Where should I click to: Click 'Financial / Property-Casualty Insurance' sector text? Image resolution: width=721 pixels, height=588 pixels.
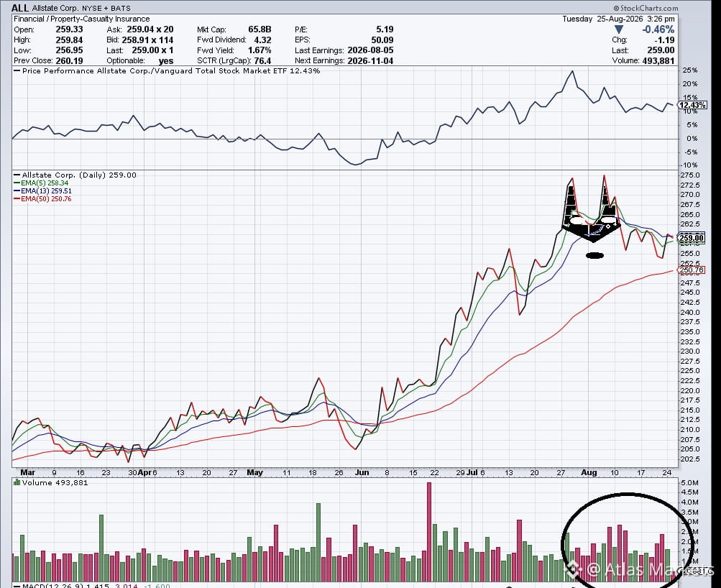coord(81,19)
